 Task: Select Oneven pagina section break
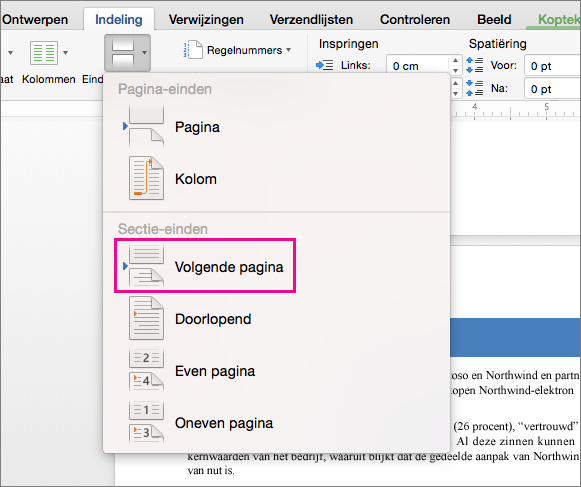(x=276, y=423)
